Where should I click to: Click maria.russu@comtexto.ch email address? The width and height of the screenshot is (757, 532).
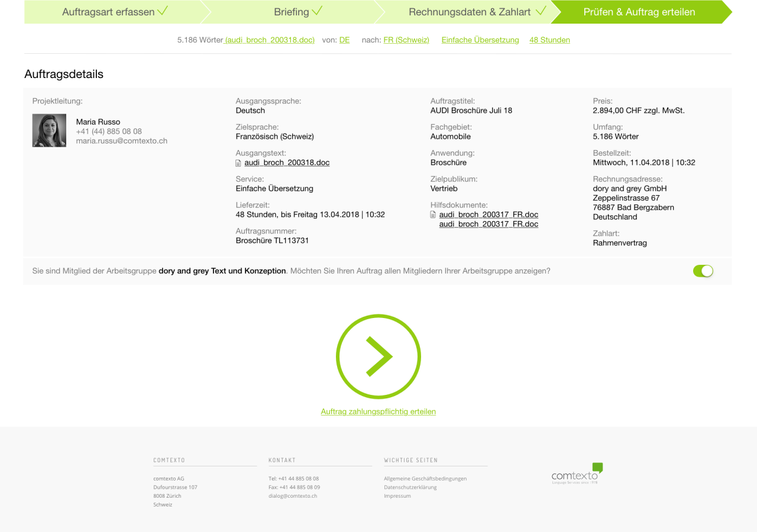pyautogui.click(x=122, y=141)
